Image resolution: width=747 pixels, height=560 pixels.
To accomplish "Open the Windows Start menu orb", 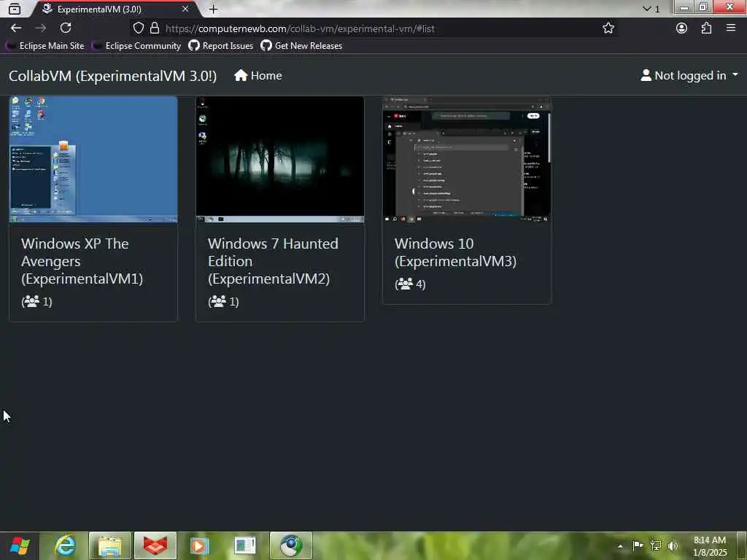I will (x=19, y=545).
